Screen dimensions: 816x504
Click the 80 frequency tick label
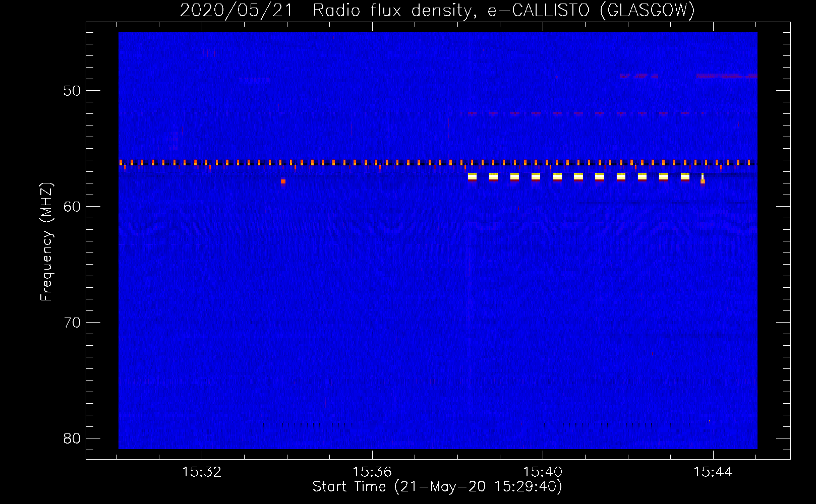72,438
